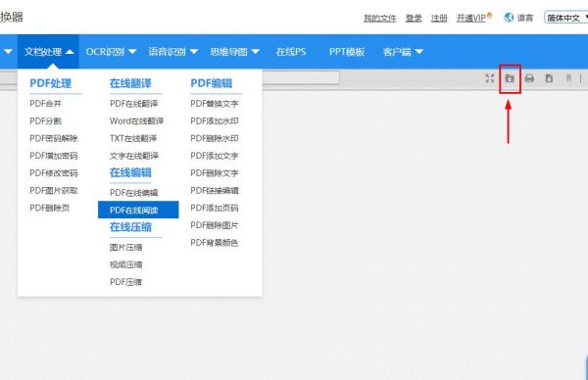
Task: Choose PDF密码解除 menu entry
Action: point(54,138)
